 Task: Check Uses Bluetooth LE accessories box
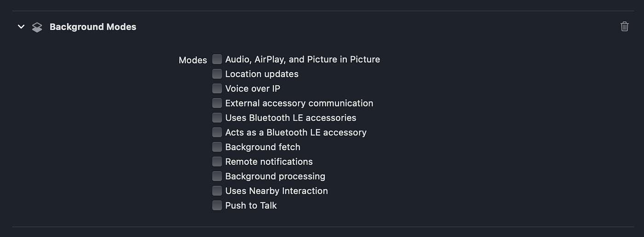217,118
